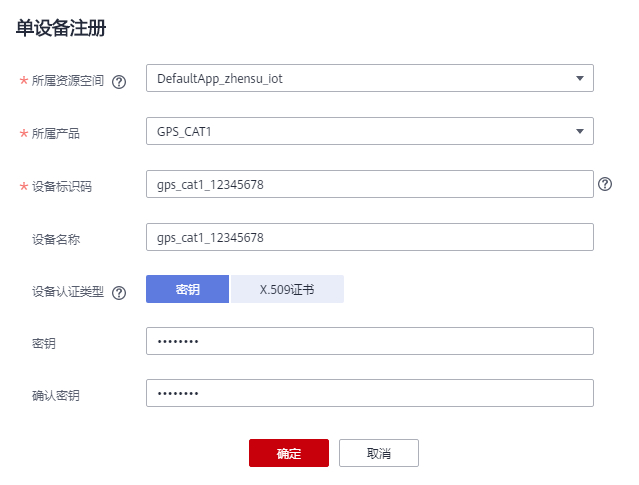The width and height of the screenshot is (639, 485).
Task: Switch authentication type to X.509证书
Action: 287,289
